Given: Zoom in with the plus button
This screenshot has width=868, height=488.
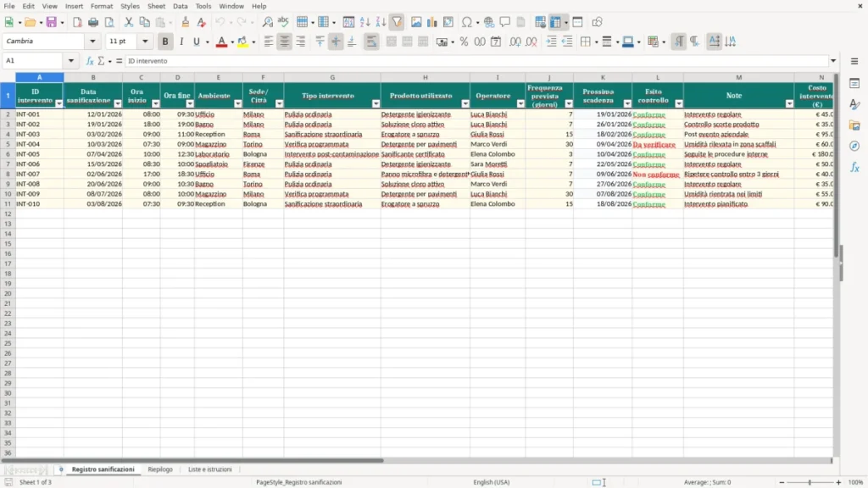Looking at the screenshot, I should 838,482.
